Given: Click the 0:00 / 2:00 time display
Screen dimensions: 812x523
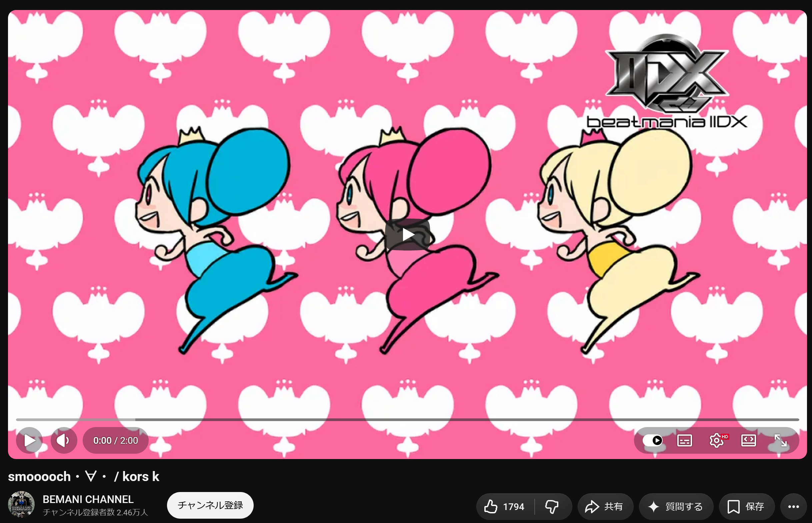Looking at the screenshot, I should click(116, 440).
